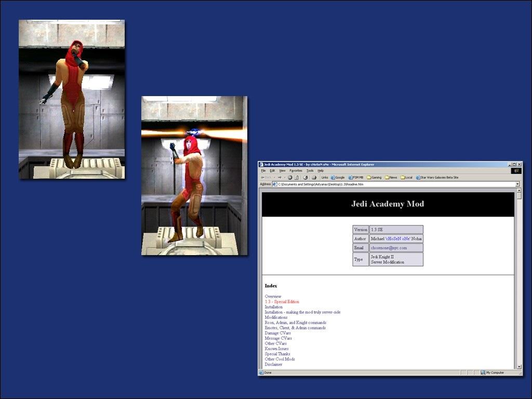
Task: Expand the address bar history dropdown
Action: (517, 184)
